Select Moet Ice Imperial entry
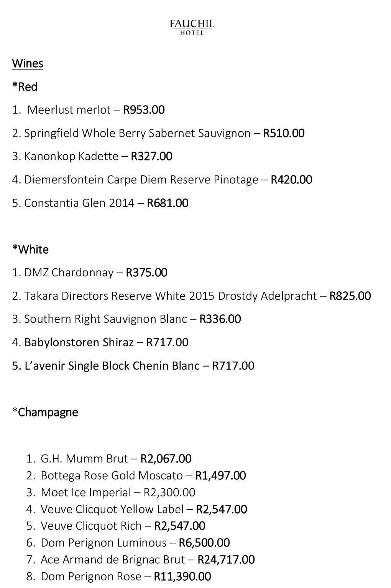 [x=111, y=492]
